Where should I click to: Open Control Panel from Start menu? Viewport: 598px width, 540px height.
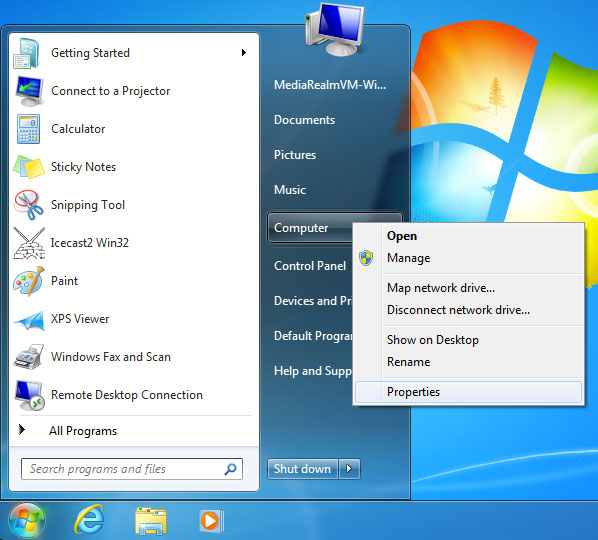pyautogui.click(x=310, y=266)
